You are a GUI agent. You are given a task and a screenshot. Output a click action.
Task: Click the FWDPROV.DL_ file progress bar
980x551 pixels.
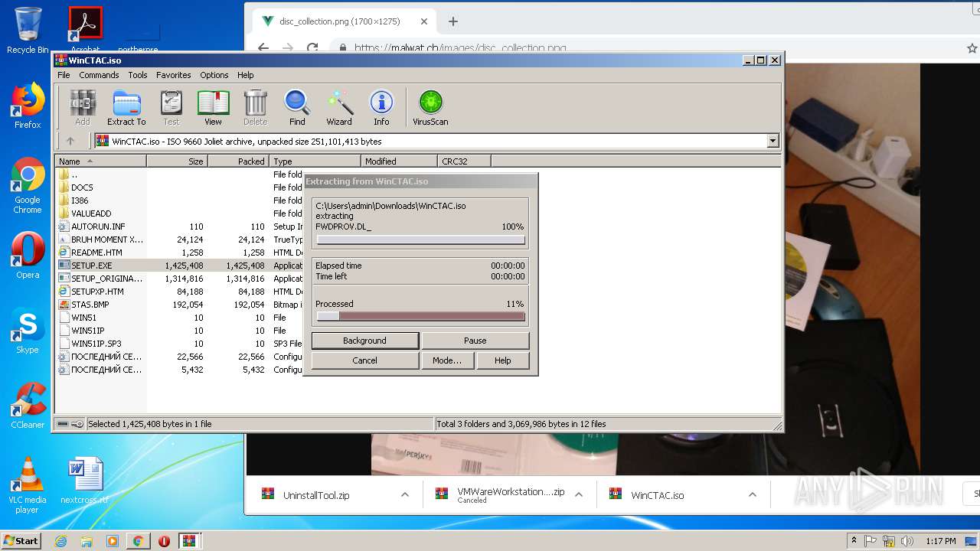click(420, 240)
